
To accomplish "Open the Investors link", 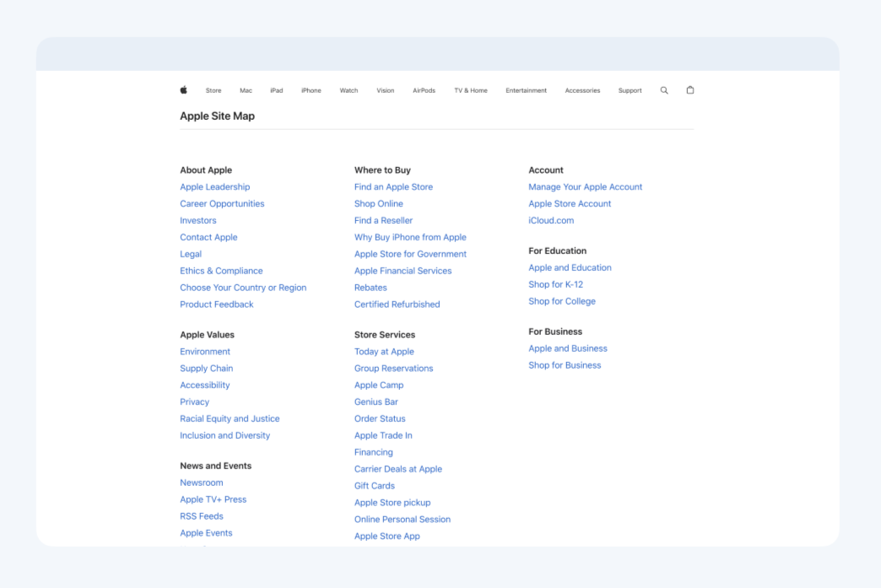I will click(198, 221).
